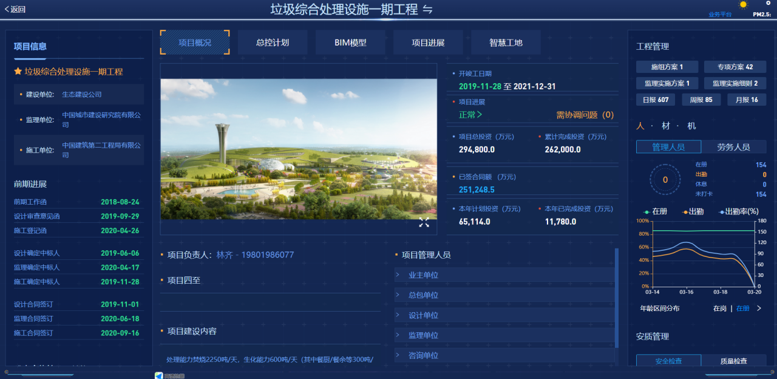
Task: Expand the 监理单位 row
Action: click(x=505, y=335)
